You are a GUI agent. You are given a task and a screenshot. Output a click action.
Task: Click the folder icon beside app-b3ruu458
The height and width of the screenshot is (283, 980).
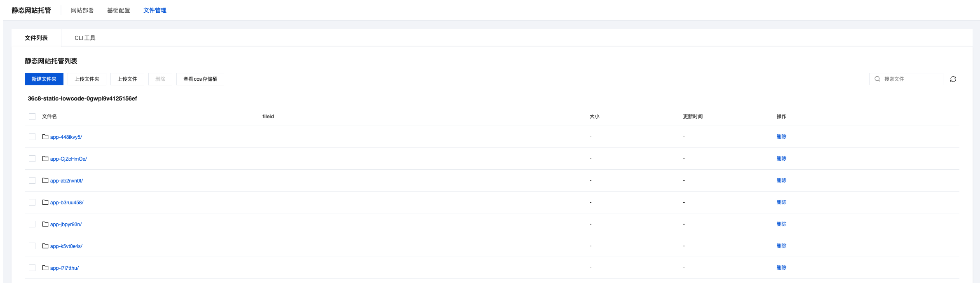(x=45, y=202)
